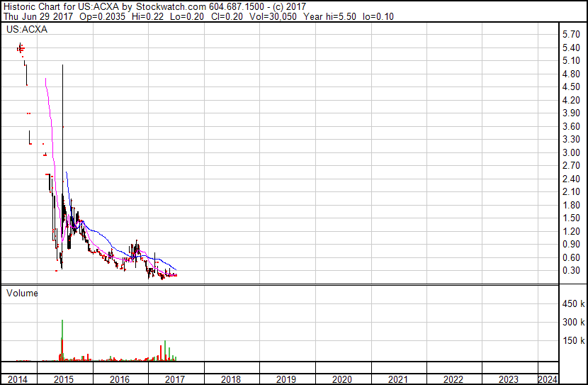Viewport: 588px width, 385px height.
Task: Click the tallest green volume bar in 2015
Action: [62, 340]
